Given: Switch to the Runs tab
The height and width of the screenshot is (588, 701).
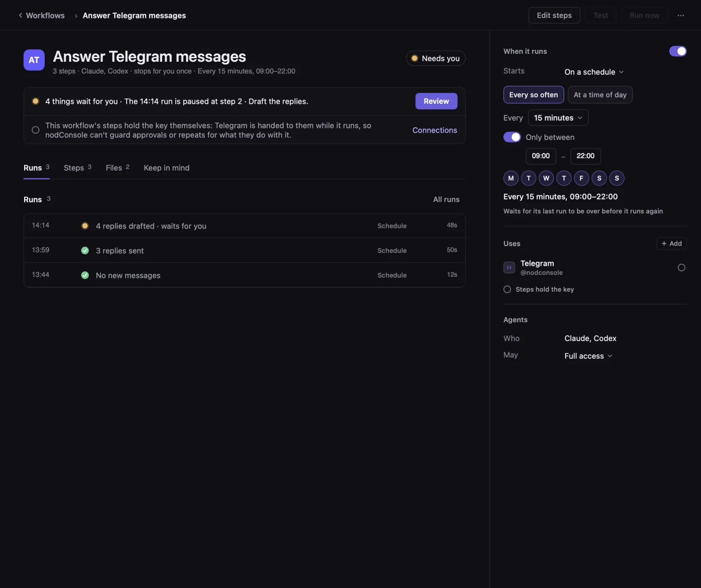Looking at the screenshot, I should click(36, 168).
